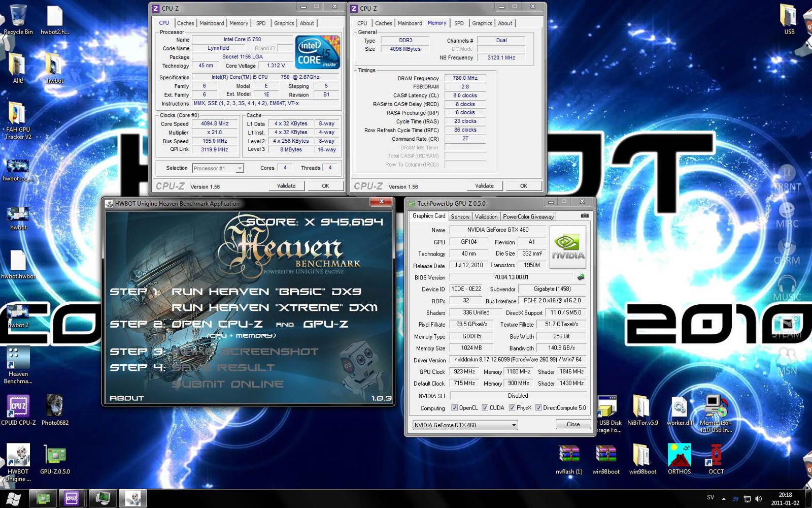Viewport: 812px width, 508px height.
Task: Switch to Sensors tab in GPU-Z
Action: click(460, 216)
